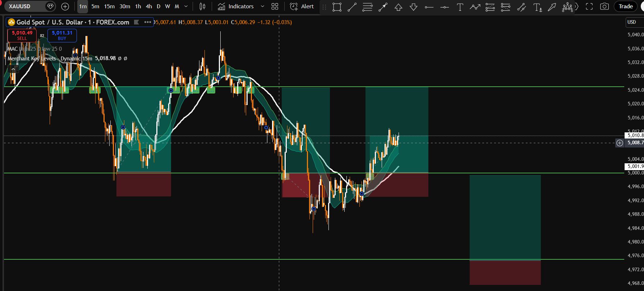Click the XAUUSD symbol search field

[x=25, y=6]
